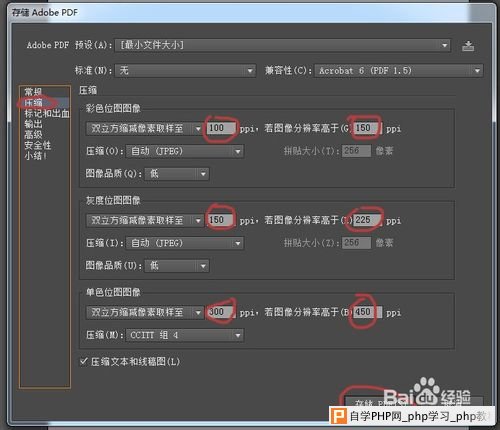Click the 存储 PDF button
The image size is (500, 430).
[x=378, y=402]
